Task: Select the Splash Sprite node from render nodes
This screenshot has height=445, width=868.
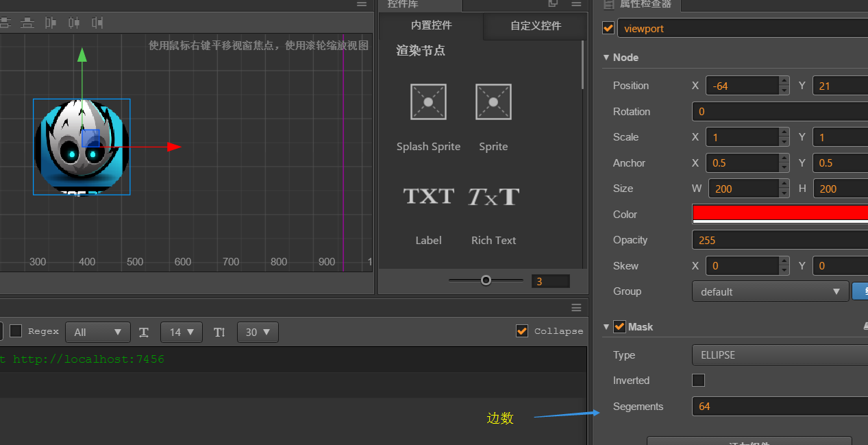Action: pyautogui.click(x=428, y=101)
